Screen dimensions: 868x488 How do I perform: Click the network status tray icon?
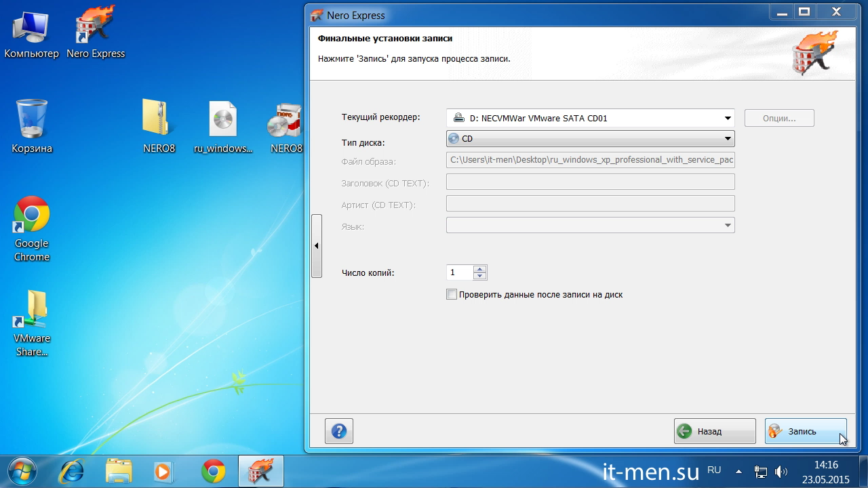(761, 472)
